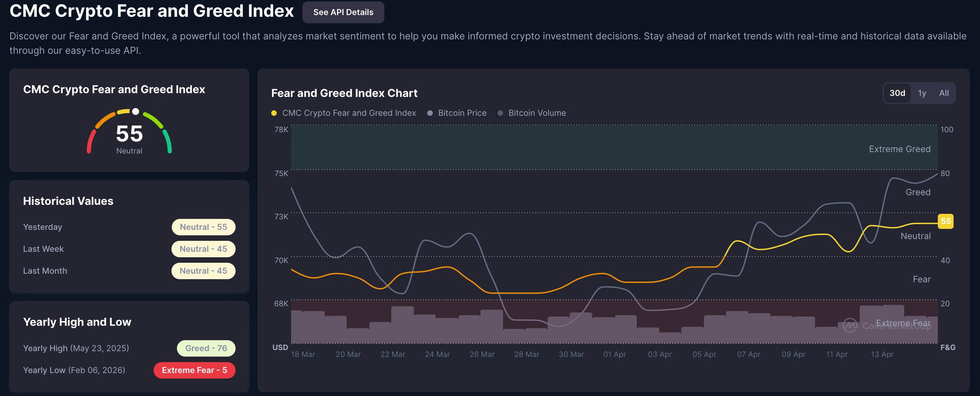Click Last Week Neutral - 45 badge
Viewport: 980px width, 396px height.
203,249
